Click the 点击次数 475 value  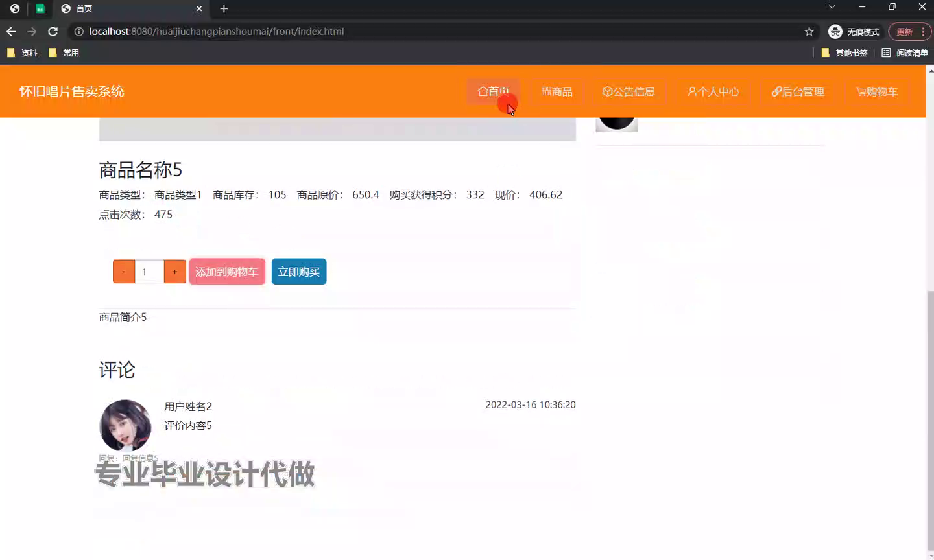pos(163,214)
